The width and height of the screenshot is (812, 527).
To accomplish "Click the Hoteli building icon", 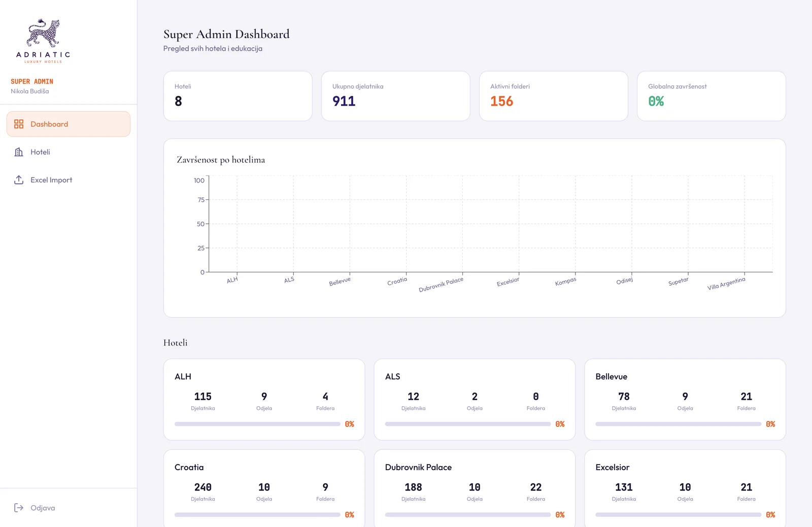I will pyautogui.click(x=19, y=152).
